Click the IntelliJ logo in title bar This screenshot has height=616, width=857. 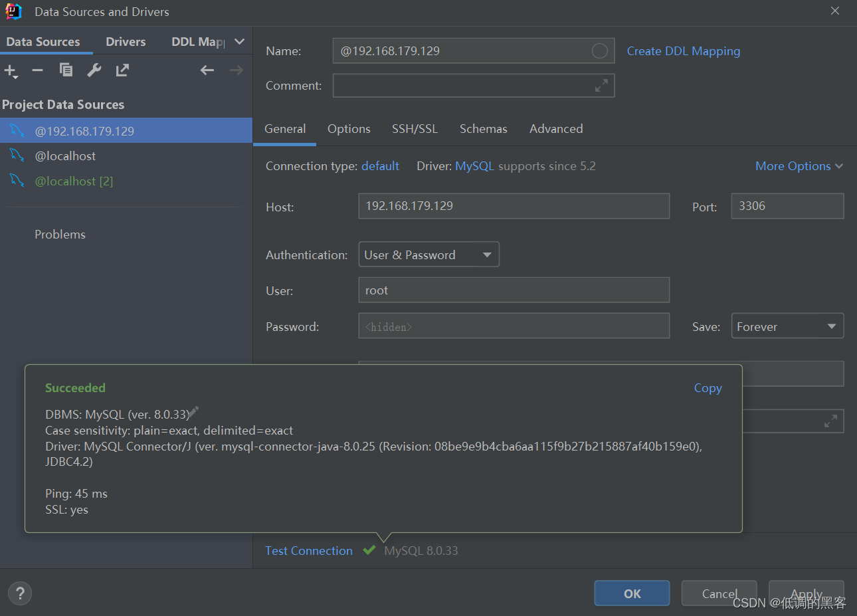(13, 11)
